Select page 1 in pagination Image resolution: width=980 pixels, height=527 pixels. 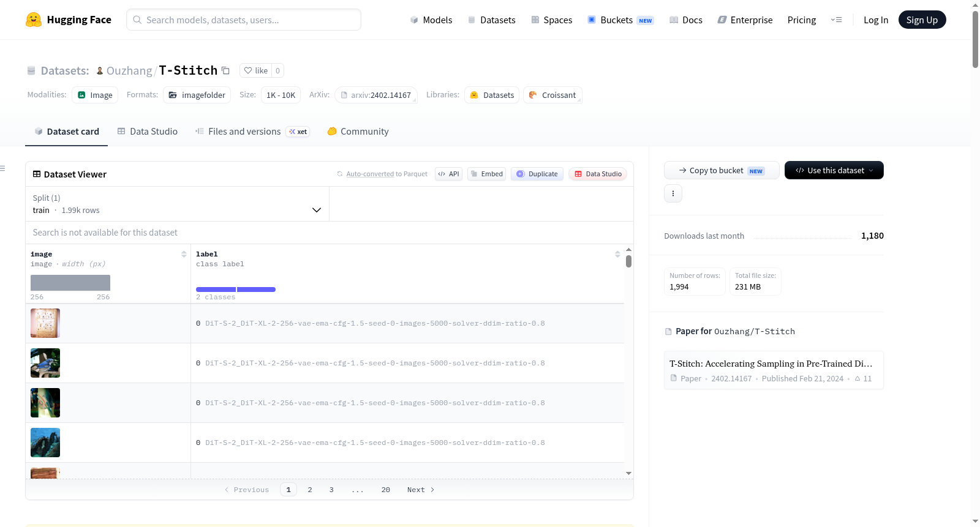point(288,490)
